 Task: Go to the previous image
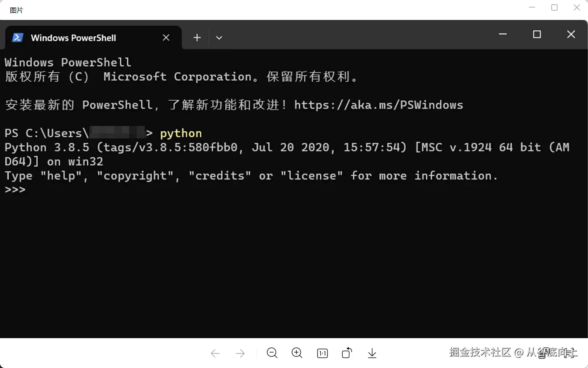pos(215,353)
